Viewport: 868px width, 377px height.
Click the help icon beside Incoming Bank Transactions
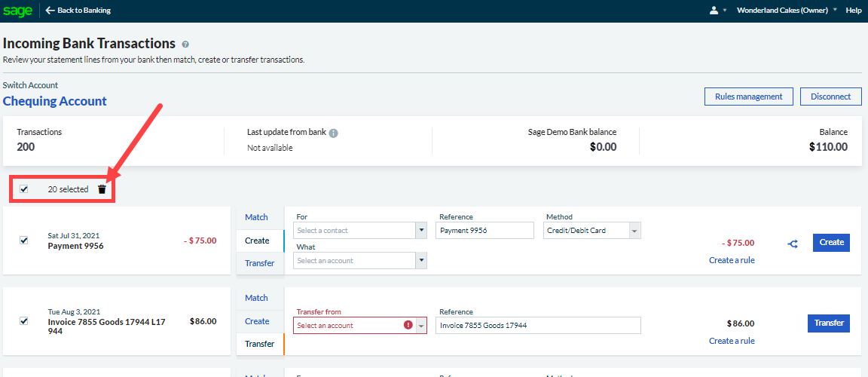coord(185,44)
